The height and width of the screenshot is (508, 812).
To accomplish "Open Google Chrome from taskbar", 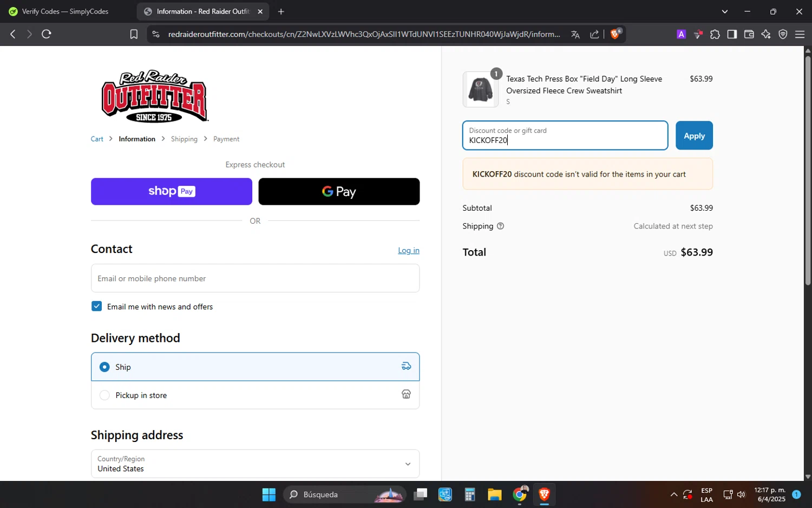I will coord(520,494).
